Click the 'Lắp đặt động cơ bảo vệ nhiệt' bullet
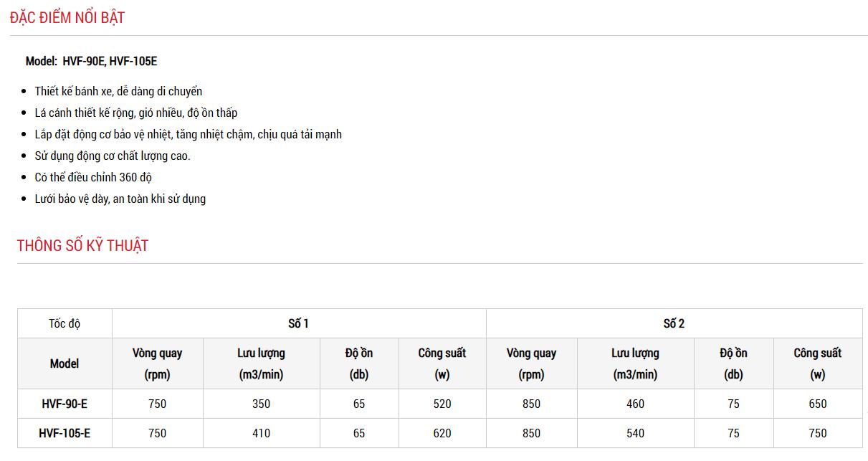 tap(188, 134)
